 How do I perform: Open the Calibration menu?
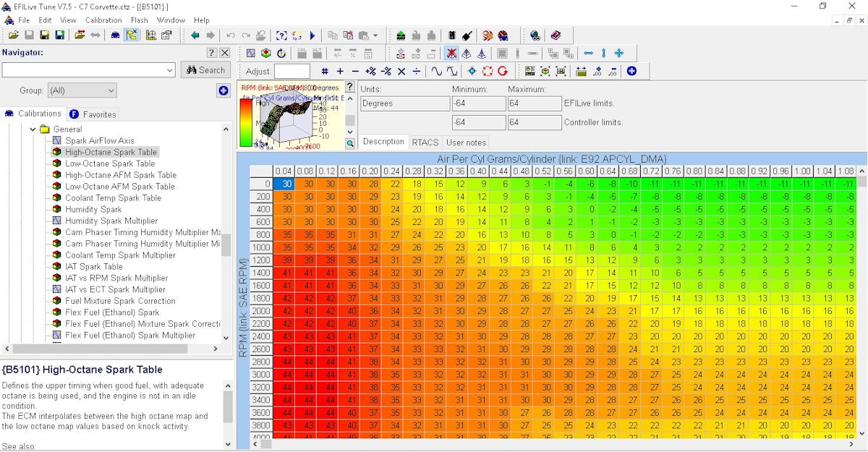pos(103,20)
